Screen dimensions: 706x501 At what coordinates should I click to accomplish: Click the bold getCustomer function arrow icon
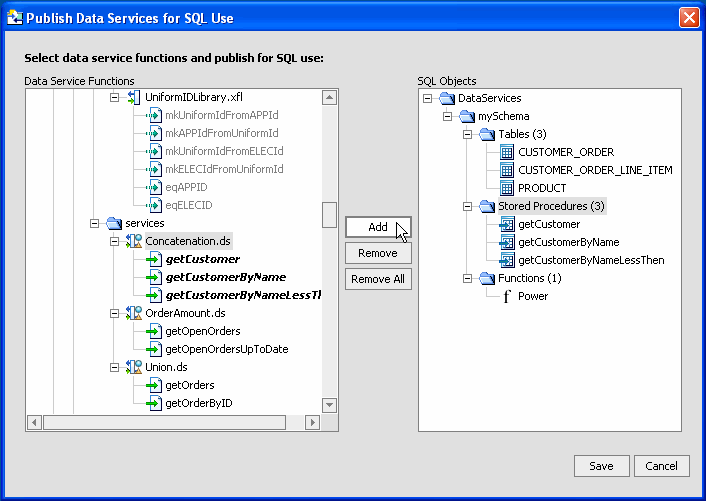154,259
